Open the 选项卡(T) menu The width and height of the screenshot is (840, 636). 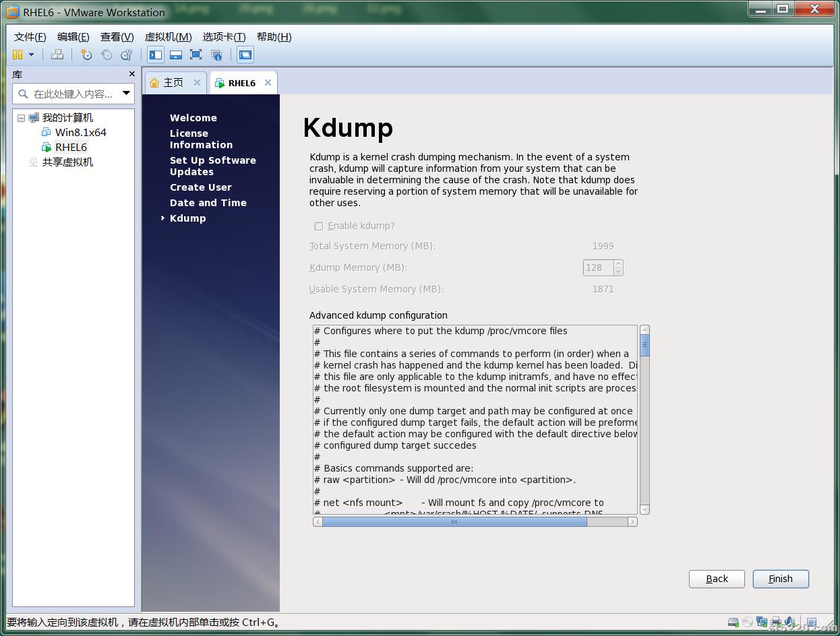pos(224,37)
